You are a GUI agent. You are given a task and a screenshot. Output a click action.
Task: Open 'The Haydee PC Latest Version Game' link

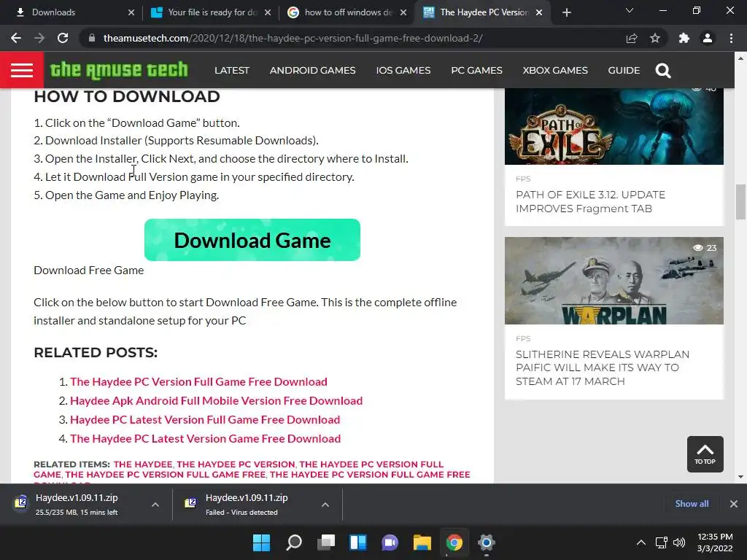[205, 438]
